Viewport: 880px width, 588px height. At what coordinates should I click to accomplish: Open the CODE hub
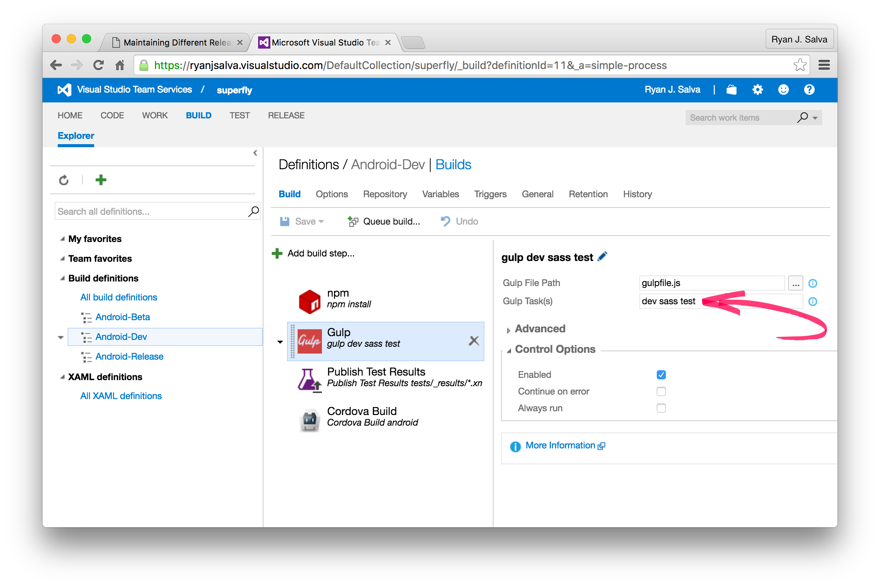click(112, 115)
